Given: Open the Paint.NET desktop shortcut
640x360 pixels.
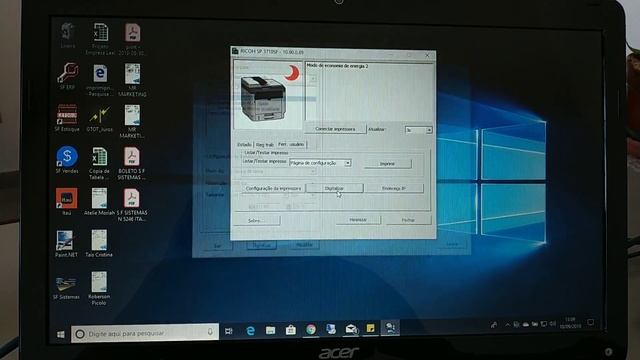Looking at the screenshot, I should coord(66,244).
